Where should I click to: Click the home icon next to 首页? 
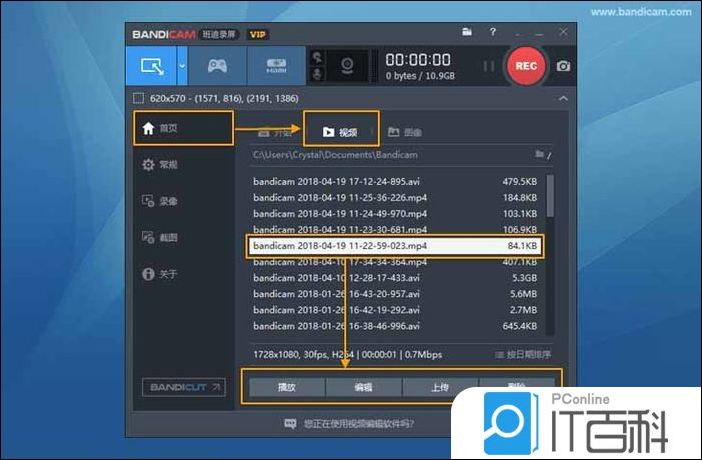click(x=148, y=129)
